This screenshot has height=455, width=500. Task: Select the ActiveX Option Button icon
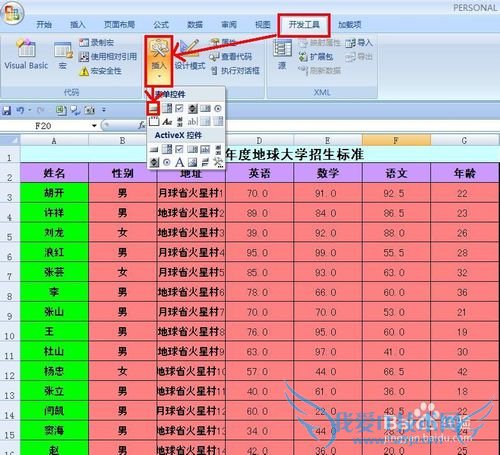[167, 162]
